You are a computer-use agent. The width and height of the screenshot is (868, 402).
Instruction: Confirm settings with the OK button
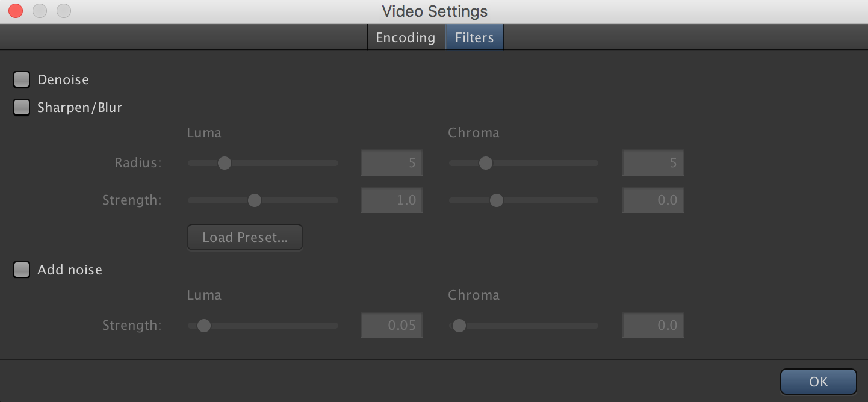point(819,382)
